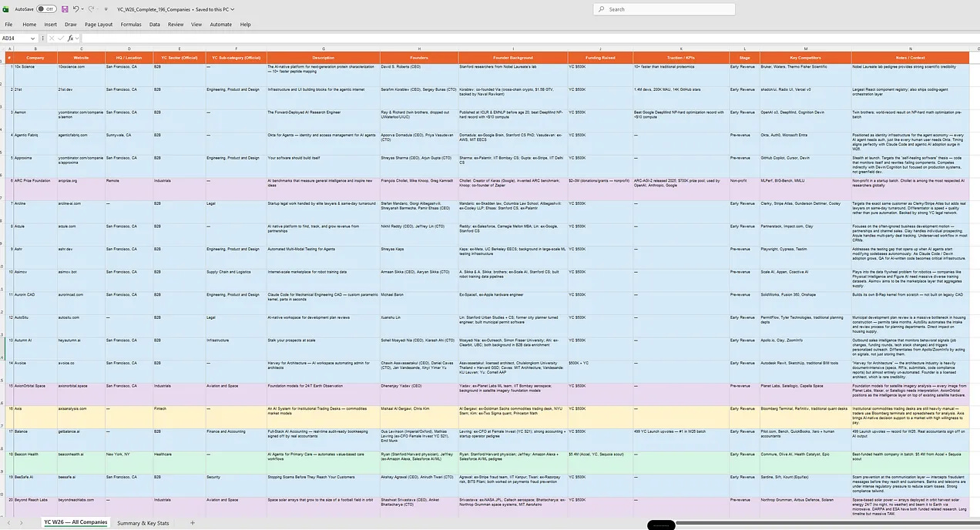Click the Sunnyvale, CA location cell
The width and height of the screenshot is (980, 530).
click(x=129, y=143)
